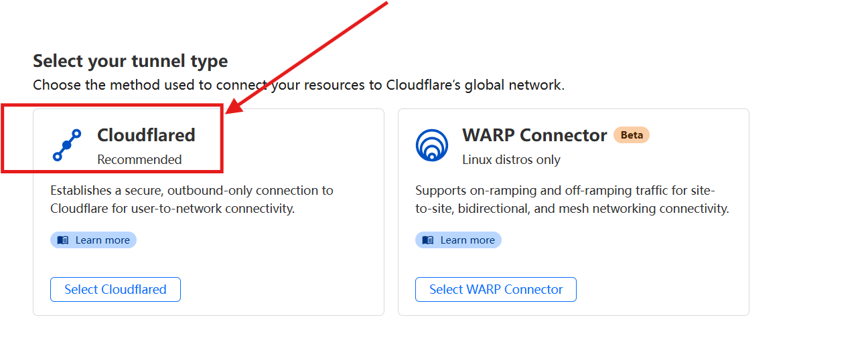Click the book icon in Cloudflared's Learn more
The width and height of the screenshot is (868, 340).
coord(63,240)
